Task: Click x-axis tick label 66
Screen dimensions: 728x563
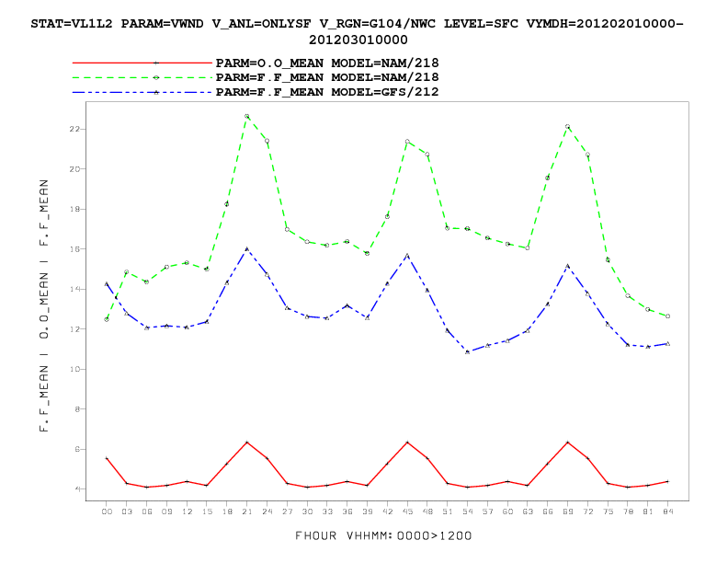Action: pos(548,511)
